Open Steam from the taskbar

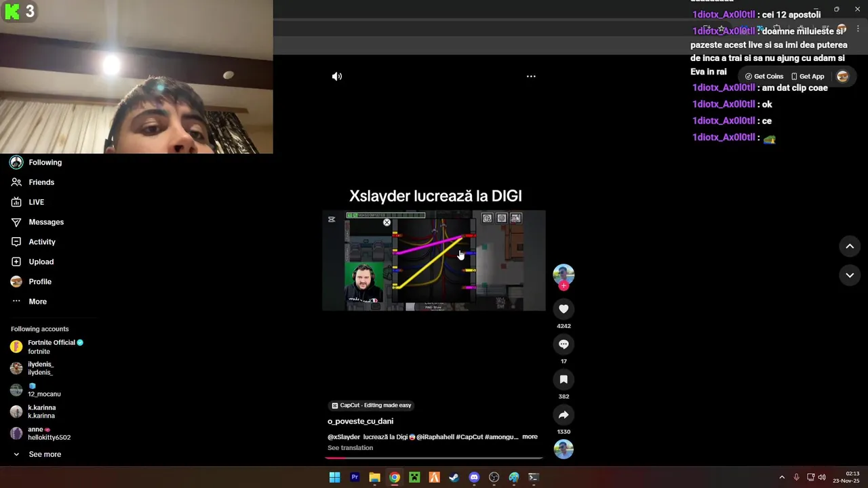tap(454, 477)
